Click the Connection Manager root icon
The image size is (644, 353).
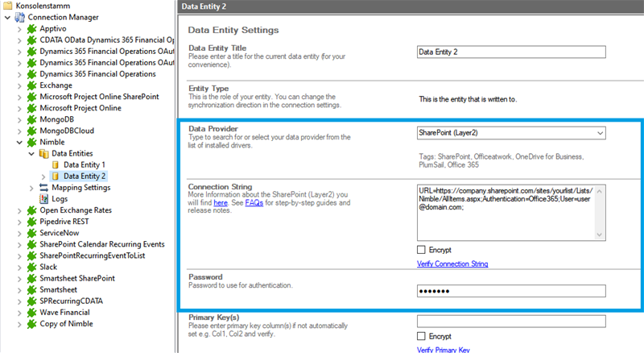[20, 17]
